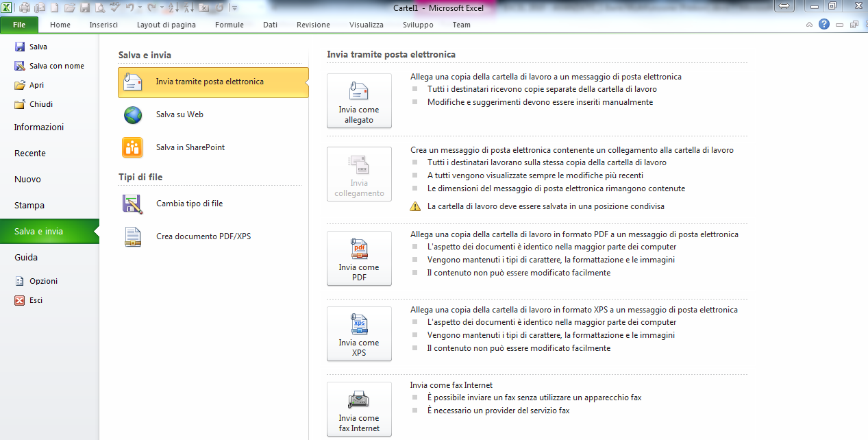Open the Visualizza ribbon tab
Viewport: 868px width, 440px height.
[x=367, y=25]
